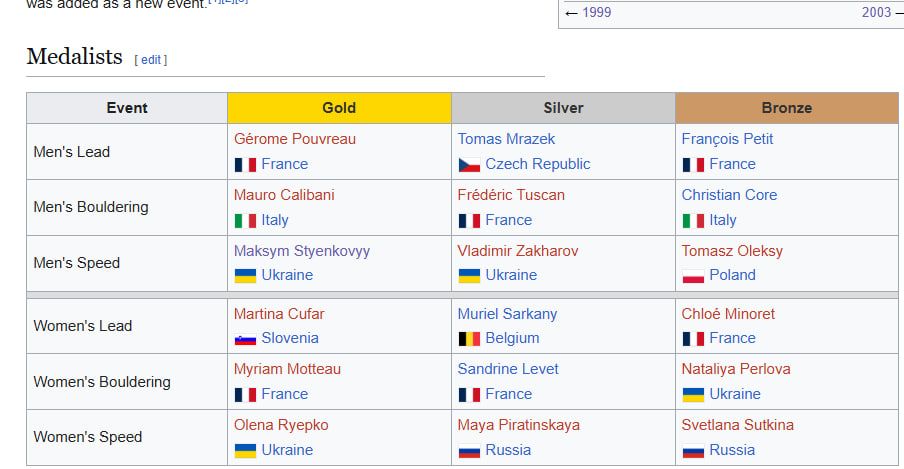Click the Bronze column header cell
904x469 pixels.
pyautogui.click(x=786, y=108)
